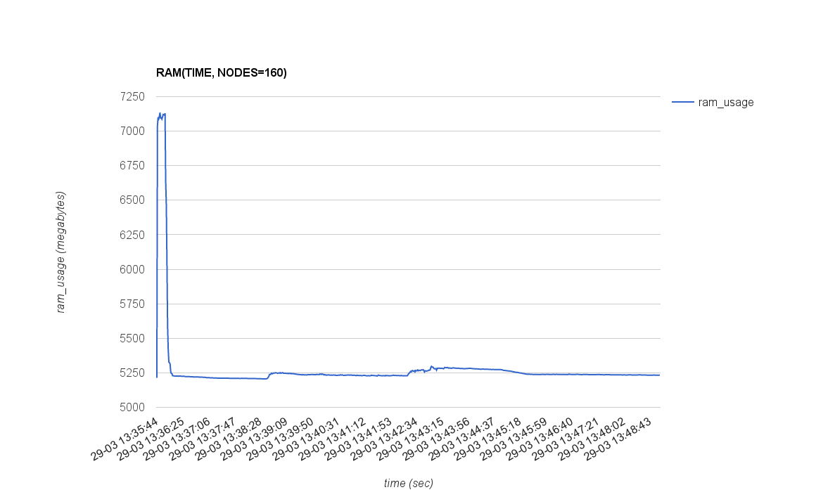Viewport: 816px width, 504px height.
Task: Click the blue legend line swatch
Action: [x=682, y=103]
